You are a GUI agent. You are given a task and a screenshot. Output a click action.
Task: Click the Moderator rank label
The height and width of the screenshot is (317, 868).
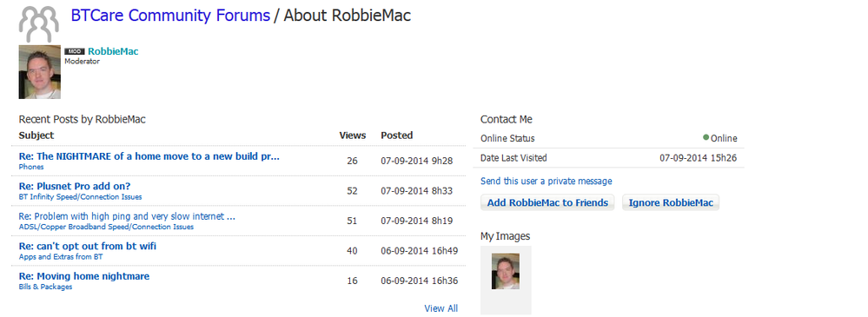click(82, 62)
